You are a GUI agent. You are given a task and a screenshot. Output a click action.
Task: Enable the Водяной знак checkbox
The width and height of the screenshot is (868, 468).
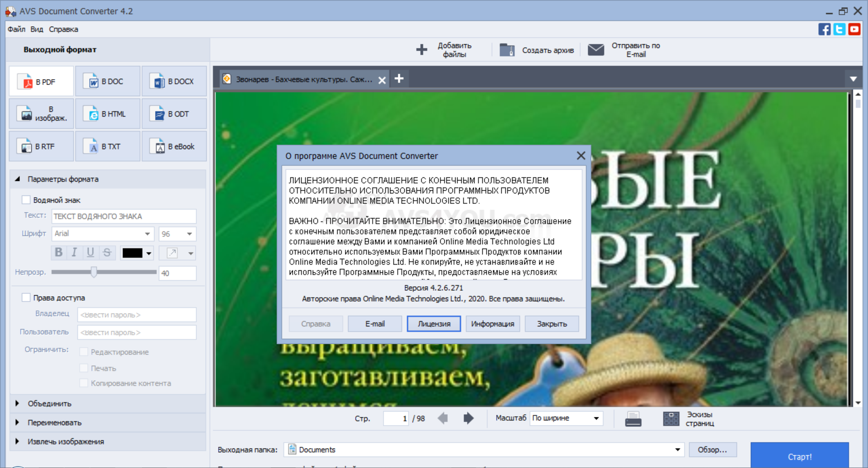point(26,200)
